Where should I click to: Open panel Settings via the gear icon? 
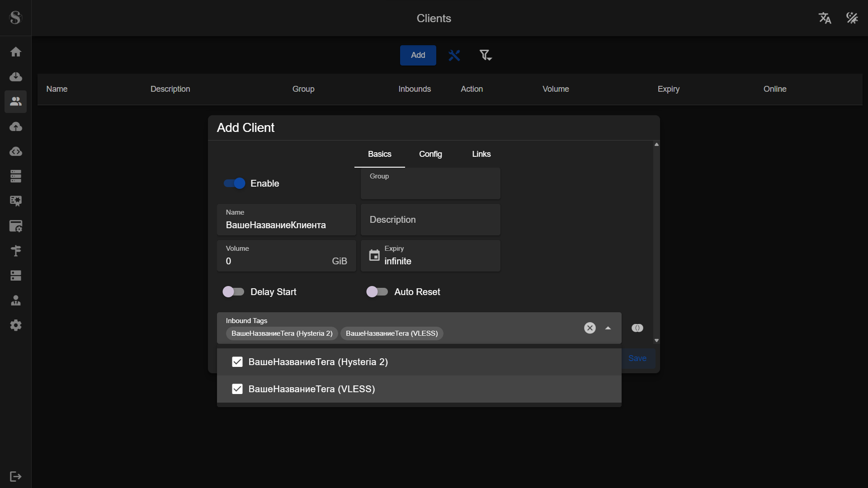(x=16, y=325)
